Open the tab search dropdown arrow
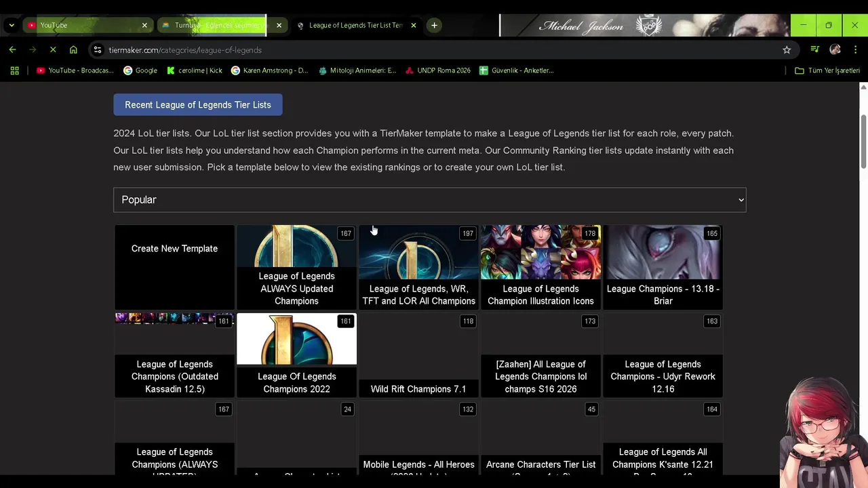Viewport: 868px width, 488px height. coord(11,25)
